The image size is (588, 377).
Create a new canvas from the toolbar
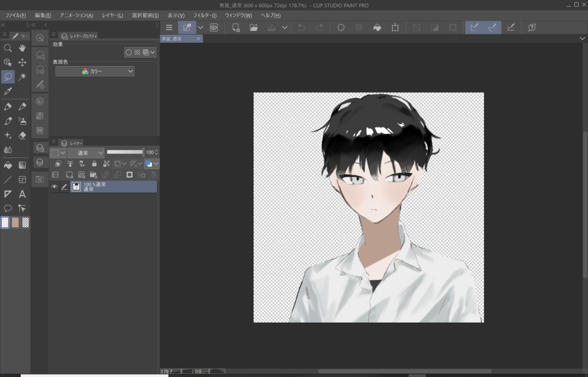236,28
